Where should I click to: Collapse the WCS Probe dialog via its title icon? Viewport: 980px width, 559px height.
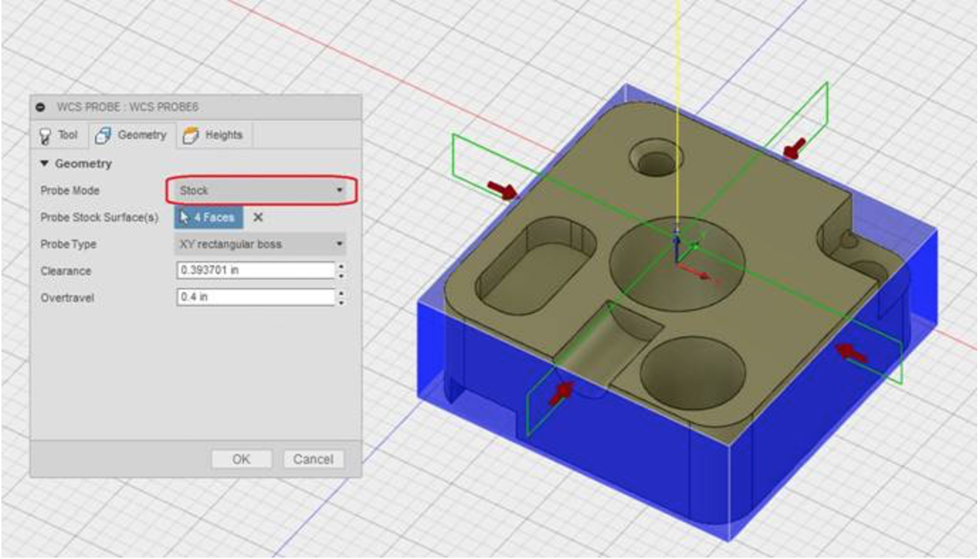click(41, 107)
